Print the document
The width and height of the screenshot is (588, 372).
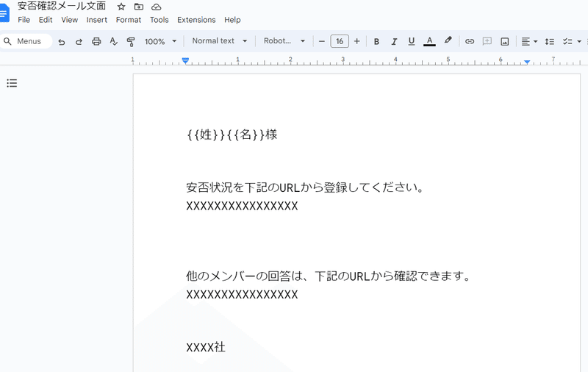click(96, 41)
